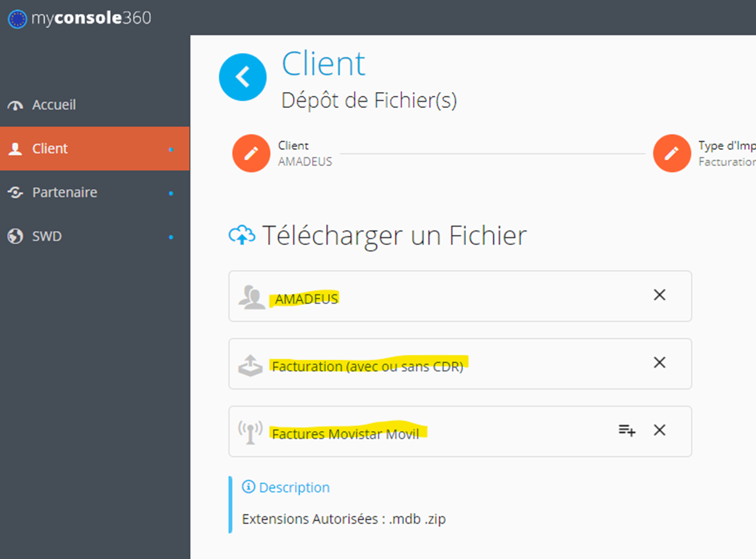The height and width of the screenshot is (559, 756).
Task: Click the upload tray icon in Facturation field
Action: [250, 366]
